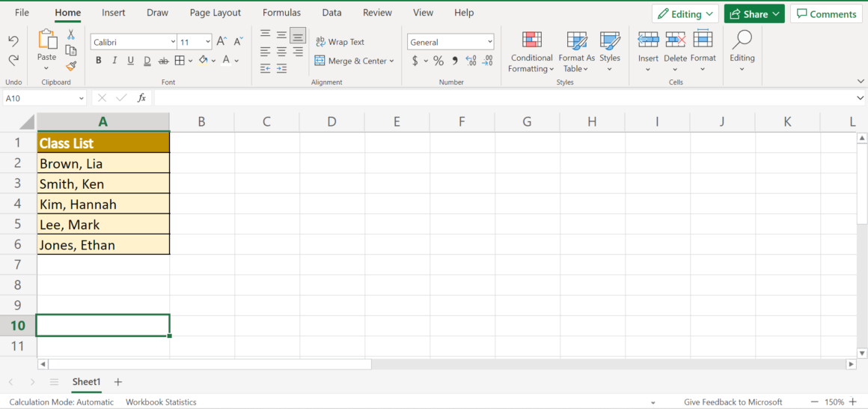This screenshot has width=868, height=409.
Task: Click the Decrease Decimal icon
Action: pos(487,61)
